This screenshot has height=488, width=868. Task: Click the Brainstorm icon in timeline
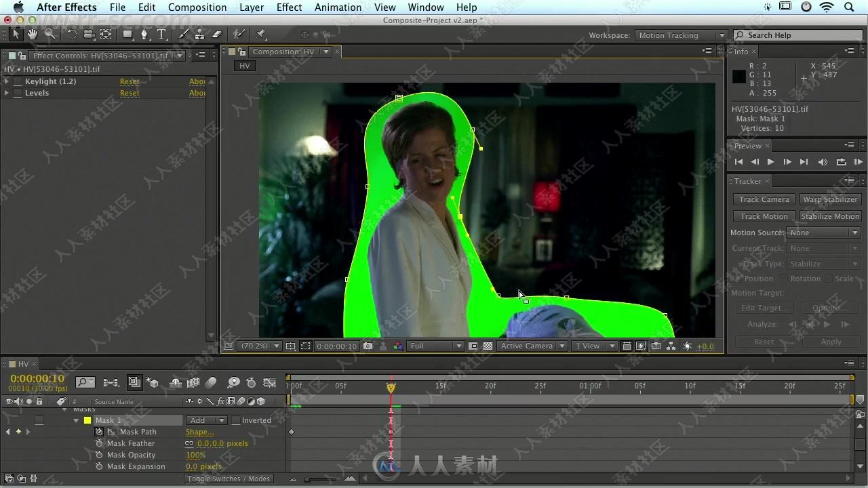(234, 383)
